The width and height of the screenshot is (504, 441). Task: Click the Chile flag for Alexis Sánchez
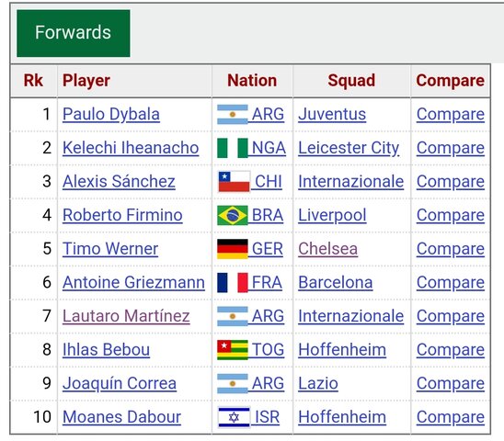234,182
